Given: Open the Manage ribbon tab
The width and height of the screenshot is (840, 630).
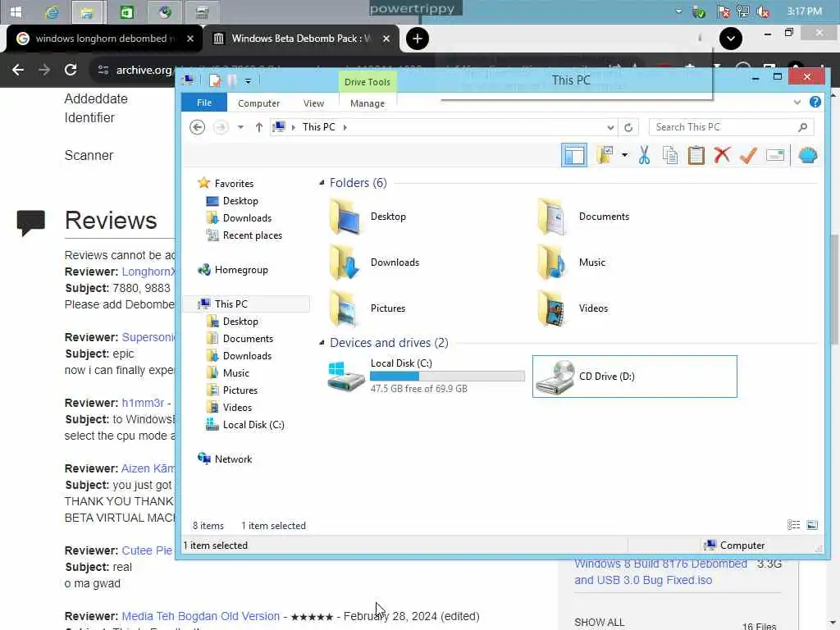Looking at the screenshot, I should tap(367, 103).
